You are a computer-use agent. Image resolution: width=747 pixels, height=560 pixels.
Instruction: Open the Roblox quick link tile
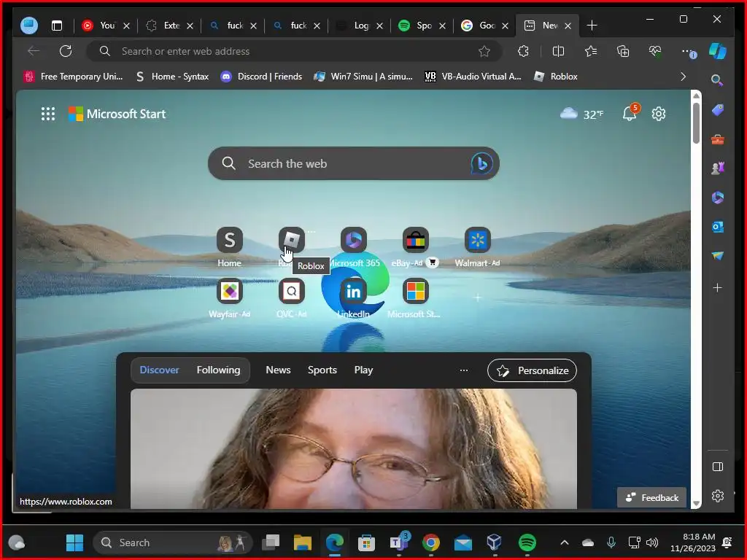click(292, 240)
